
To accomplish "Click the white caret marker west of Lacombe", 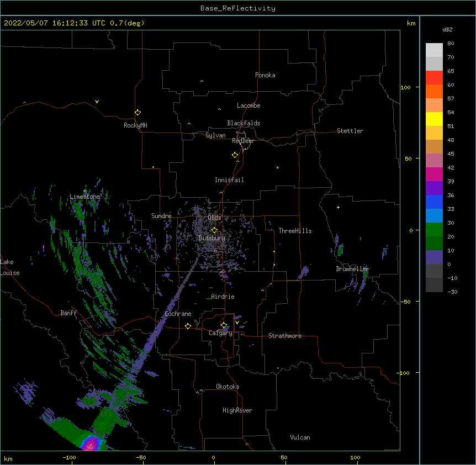I will click(219, 109).
